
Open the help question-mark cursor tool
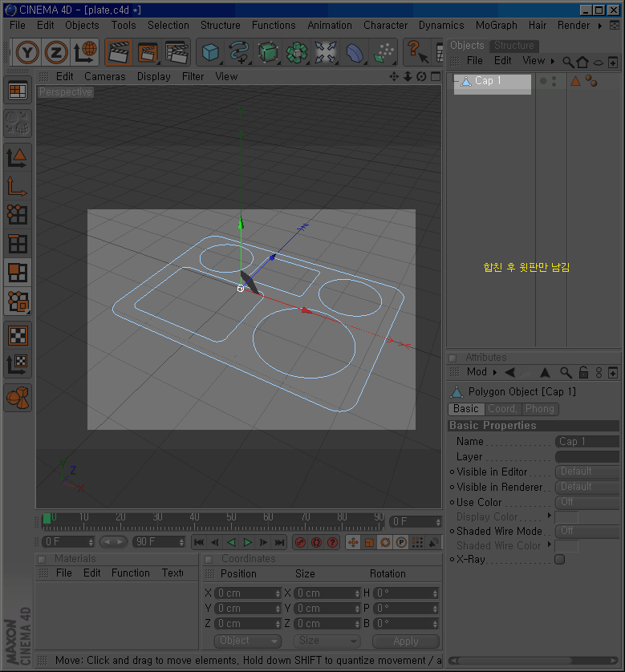point(417,52)
